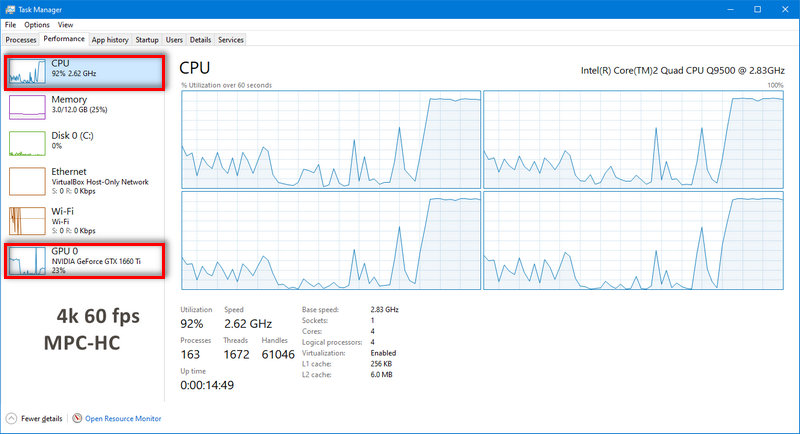Screen dimensions: 800x434
Task: Click the Logical processors label
Action: (332, 342)
